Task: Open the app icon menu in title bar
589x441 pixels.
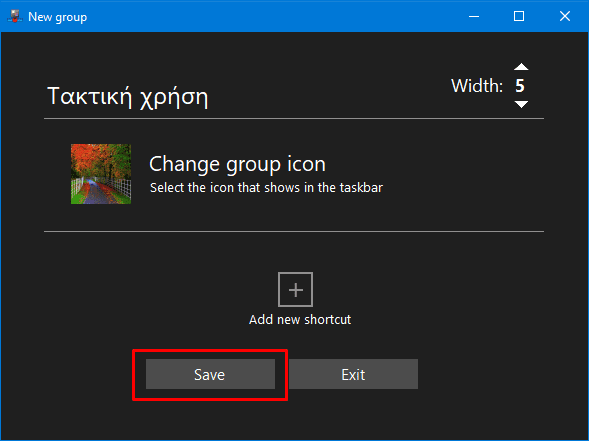Action: [x=15, y=16]
